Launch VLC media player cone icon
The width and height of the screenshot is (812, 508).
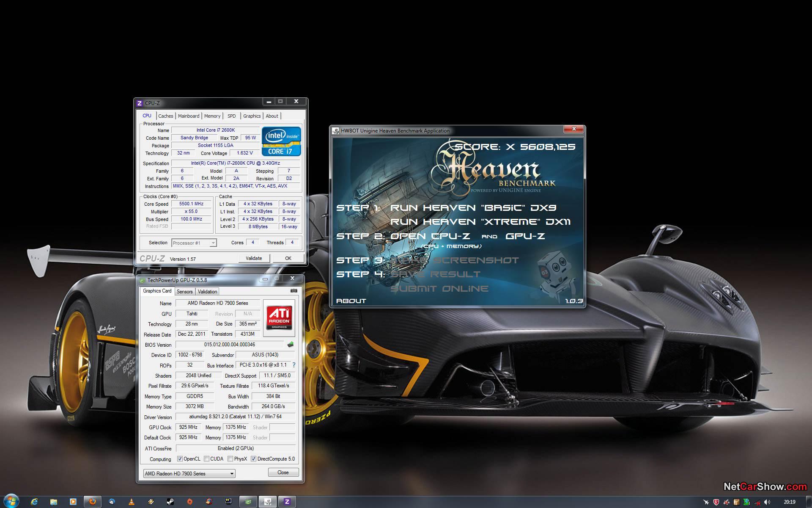[131, 502]
